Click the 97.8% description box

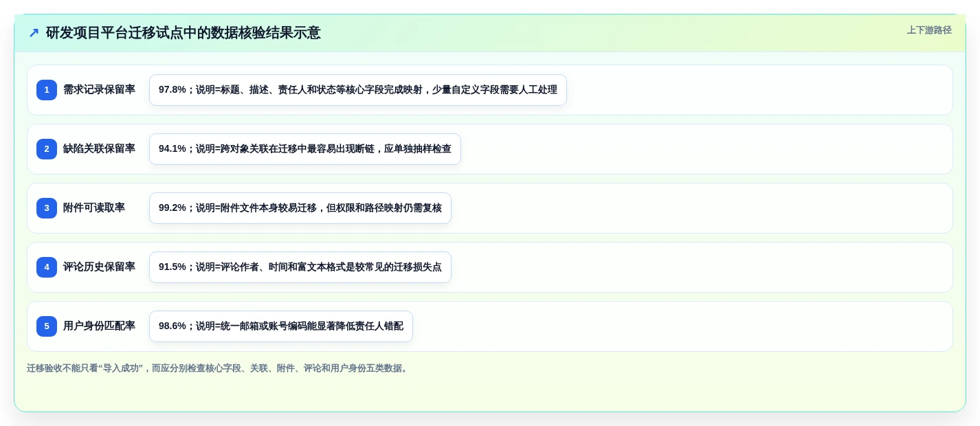point(358,90)
